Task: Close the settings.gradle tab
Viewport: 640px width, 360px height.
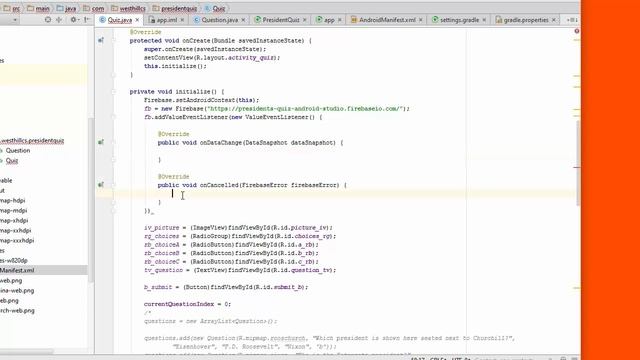Action: point(484,20)
